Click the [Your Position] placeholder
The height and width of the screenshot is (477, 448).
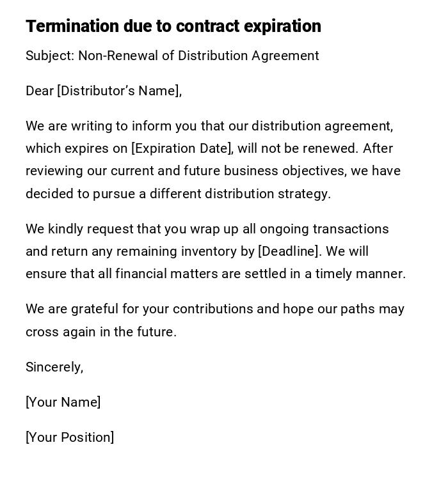pyautogui.click(x=70, y=437)
